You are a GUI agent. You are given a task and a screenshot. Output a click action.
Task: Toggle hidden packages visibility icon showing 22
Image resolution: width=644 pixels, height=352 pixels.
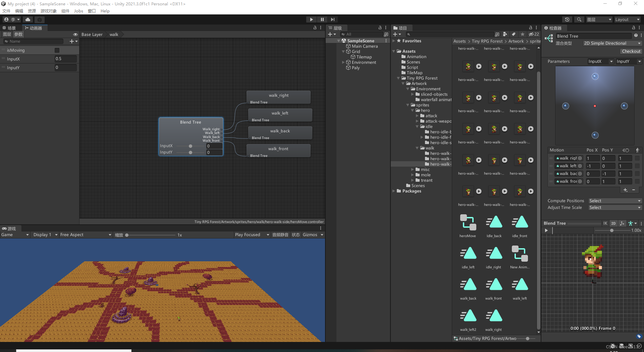pyautogui.click(x=534, y=34)
